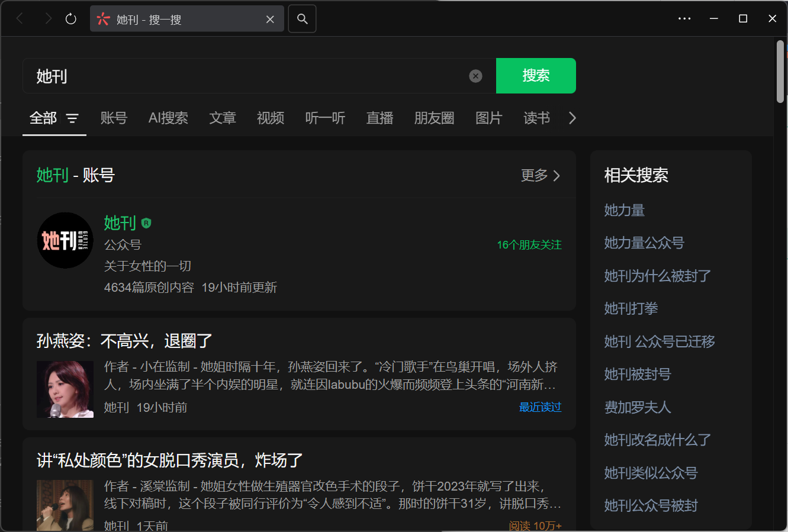Open the three-dots more options menu
Image resolution: width=788 pixels, height=532 pixels.
[684, 19]
